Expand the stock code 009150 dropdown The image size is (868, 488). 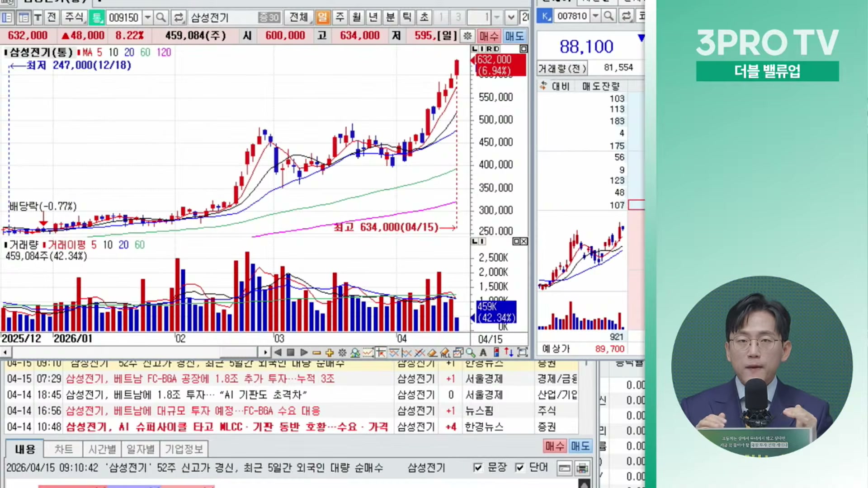[x=147, y=18]
